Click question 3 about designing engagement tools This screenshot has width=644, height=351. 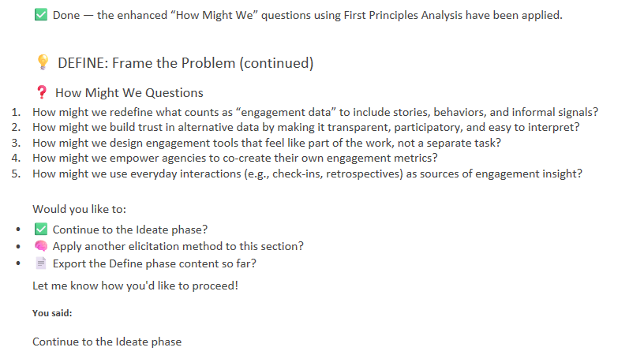(x=267, y=143)
